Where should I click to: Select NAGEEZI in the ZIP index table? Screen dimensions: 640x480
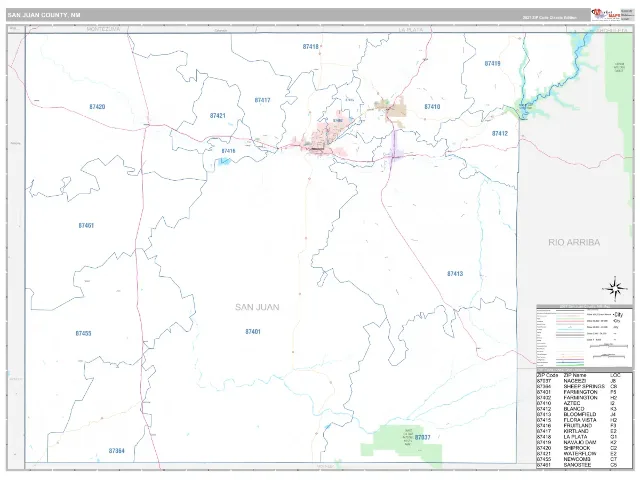575,381
